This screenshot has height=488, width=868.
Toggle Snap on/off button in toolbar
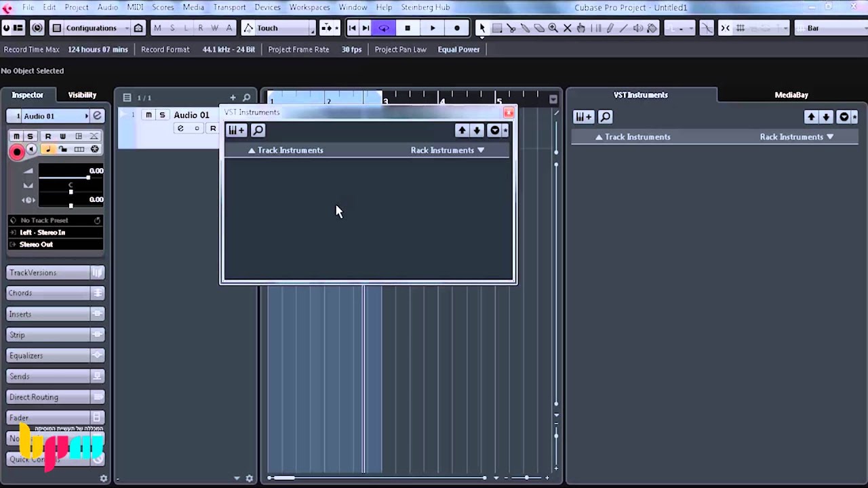[725, 28]
